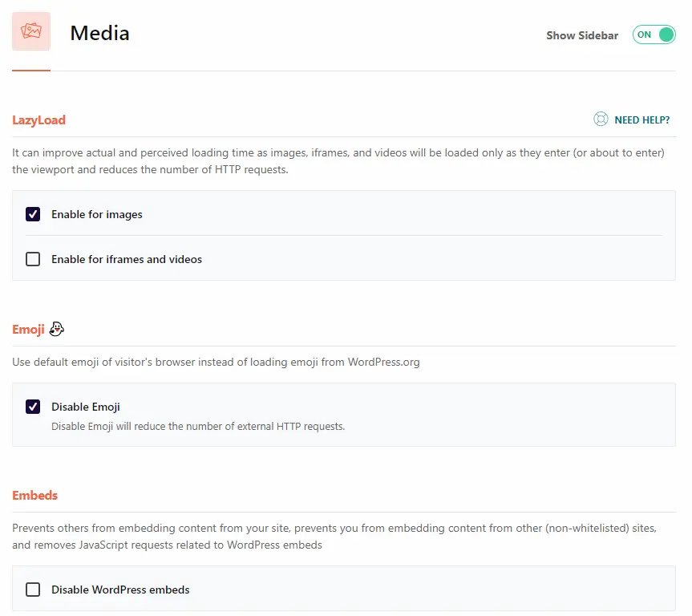Viewport: 692px width, 616px height.
Task: Click 'Disable Emoji will reduce' helper text
Action: click(x=198, y=427)
